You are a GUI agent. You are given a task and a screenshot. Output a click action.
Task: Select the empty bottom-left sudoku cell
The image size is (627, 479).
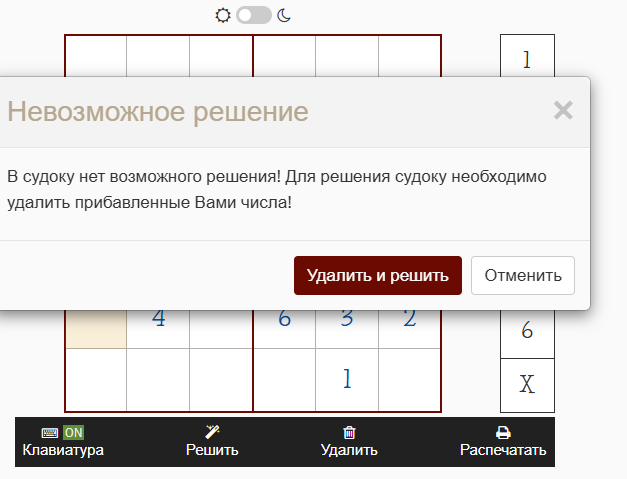pyautogui.click(x=96, y=379)
